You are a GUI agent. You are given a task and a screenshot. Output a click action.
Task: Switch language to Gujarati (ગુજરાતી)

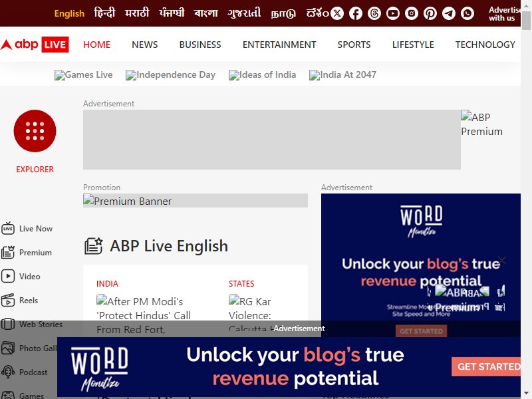point(244,13)
